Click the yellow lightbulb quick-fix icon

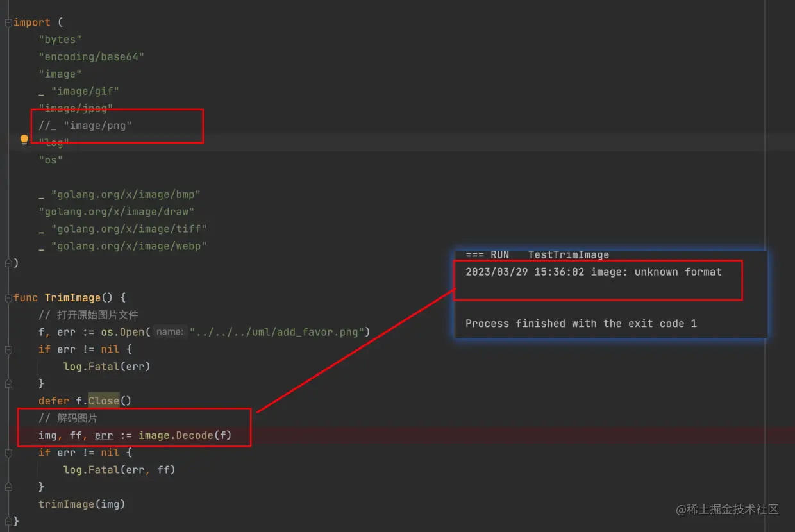[24, 140]
